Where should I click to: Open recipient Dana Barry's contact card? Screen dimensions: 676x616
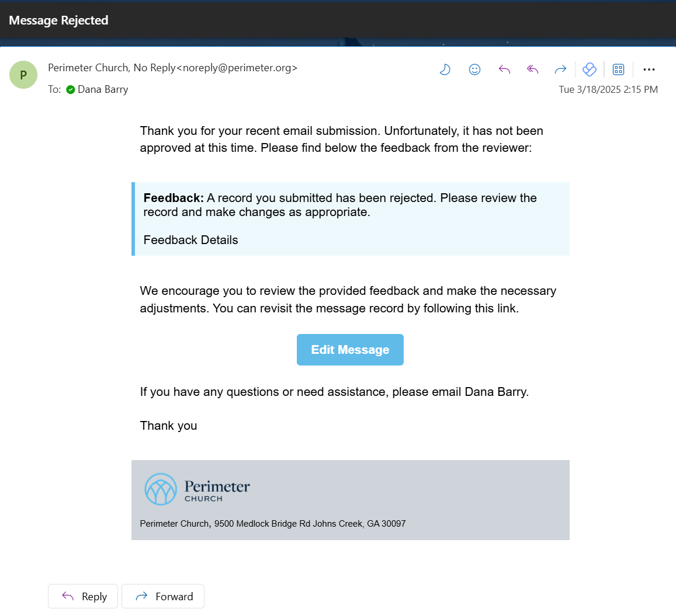point(103,89)
